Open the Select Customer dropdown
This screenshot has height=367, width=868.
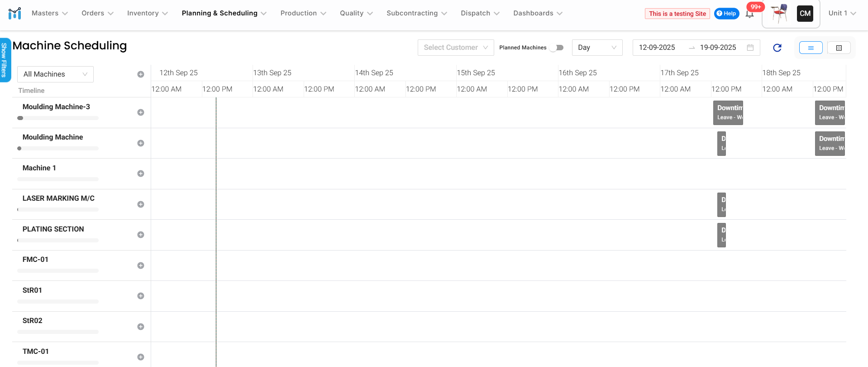click(455, 48)
